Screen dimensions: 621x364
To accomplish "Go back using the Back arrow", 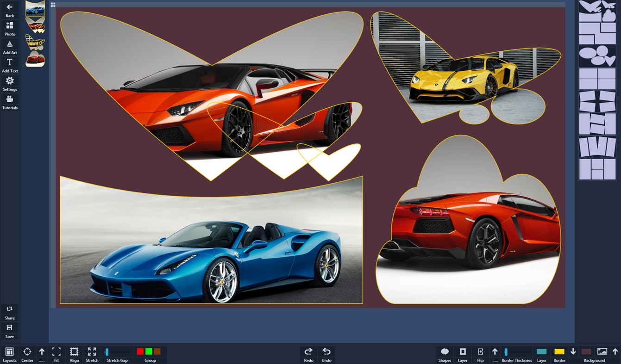I will 10,8.
